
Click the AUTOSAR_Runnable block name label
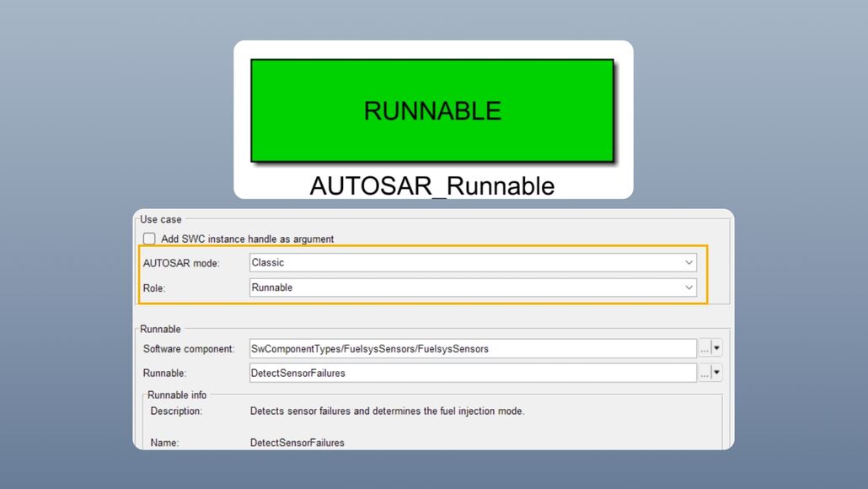coord(431,185)
